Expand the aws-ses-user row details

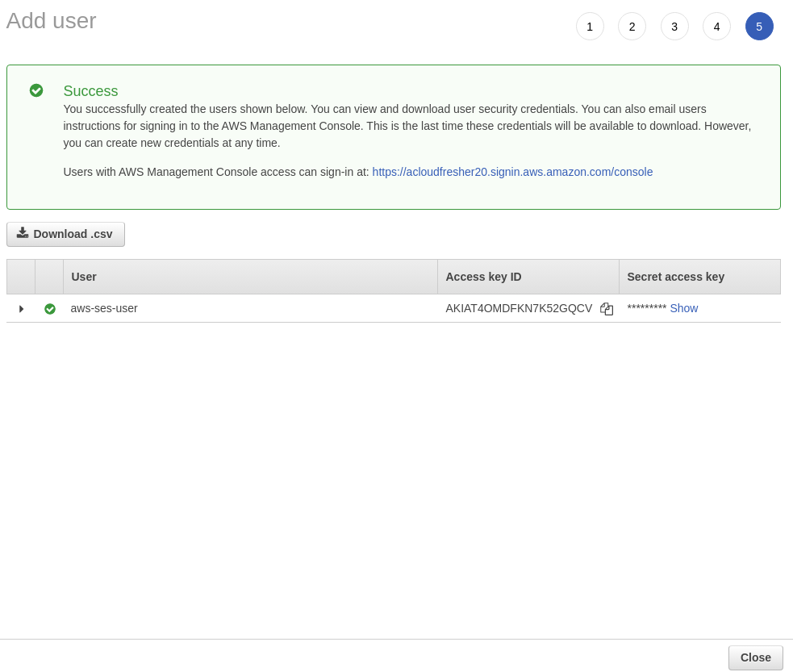21,309
